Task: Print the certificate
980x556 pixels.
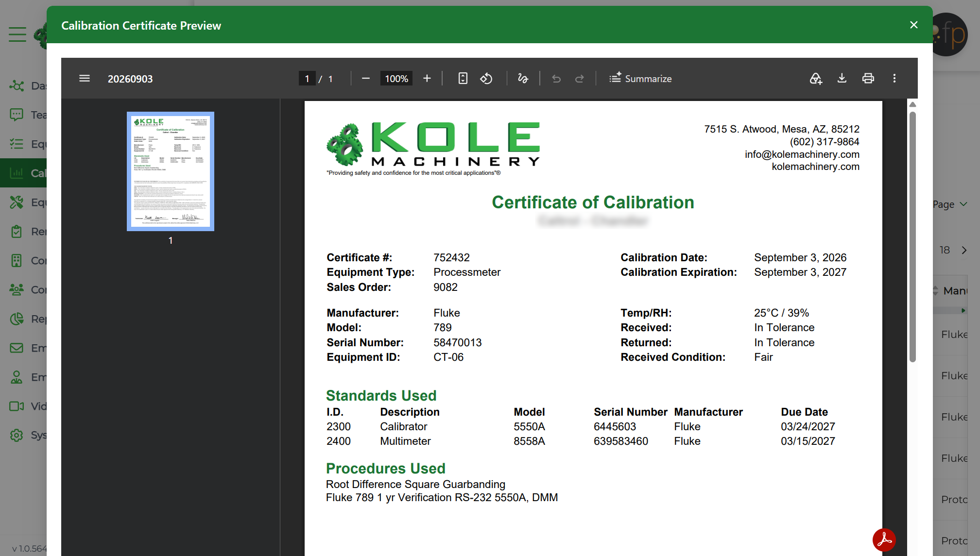Action: pos(868,78)
